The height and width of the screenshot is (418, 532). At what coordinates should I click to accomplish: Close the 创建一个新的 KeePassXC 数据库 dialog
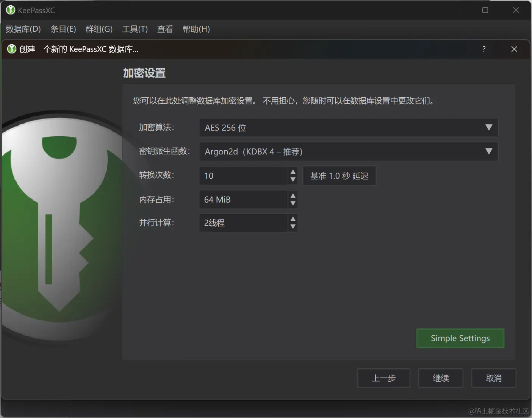click(x=514, y=49)
